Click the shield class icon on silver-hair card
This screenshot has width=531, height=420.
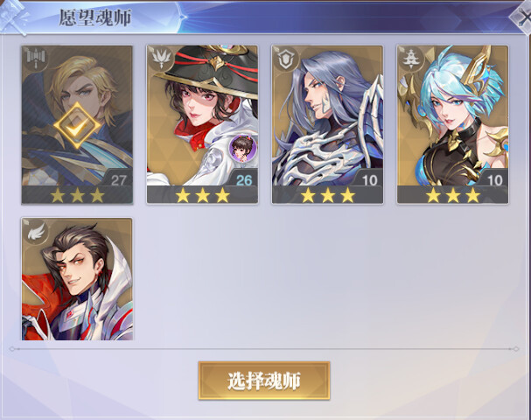[x=287, y=58]
